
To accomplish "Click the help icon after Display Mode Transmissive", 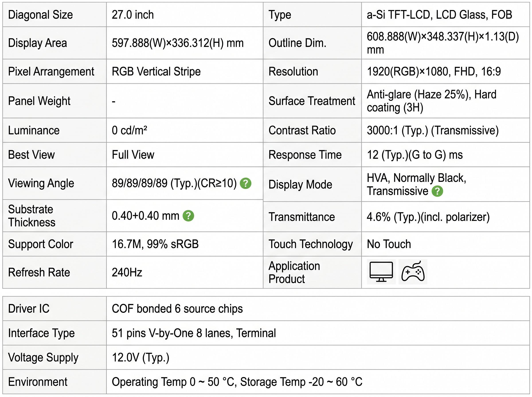I will coord(437,191).
